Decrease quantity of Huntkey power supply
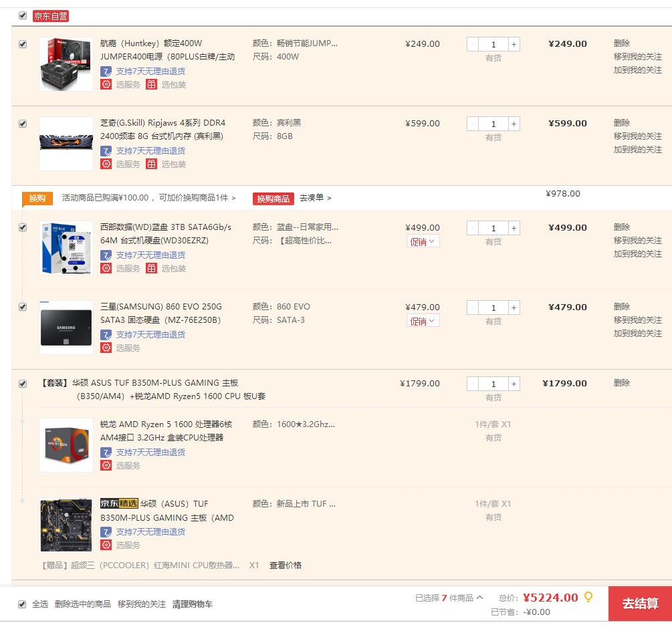The width and height of the screenshot is (672, 625). point(473,44)
